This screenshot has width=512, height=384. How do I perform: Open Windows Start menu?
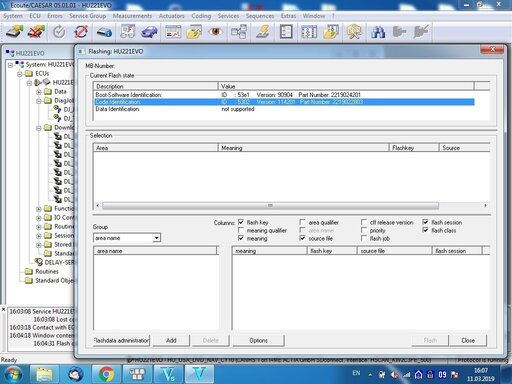tap(13, 375)
